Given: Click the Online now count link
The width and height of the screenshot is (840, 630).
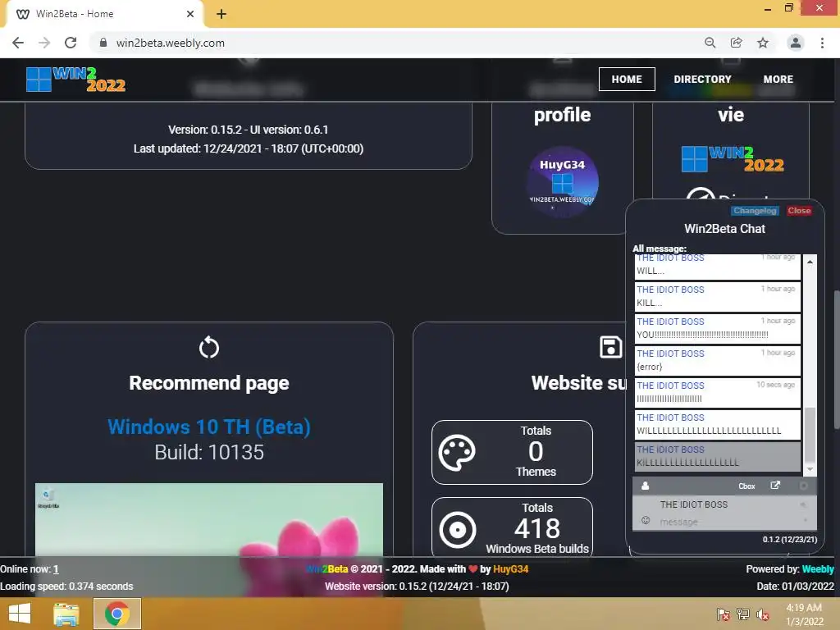Looking at the screenshot, I should [56, 569].
